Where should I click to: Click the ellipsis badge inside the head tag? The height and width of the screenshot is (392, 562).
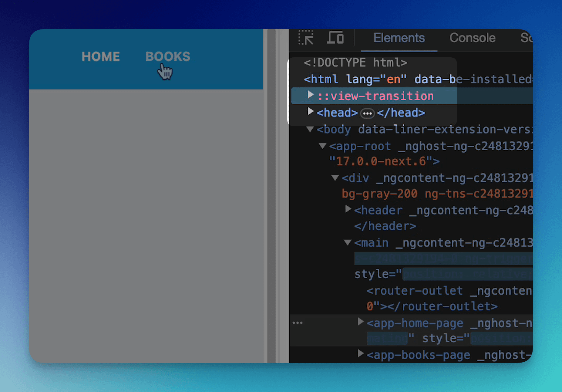(x=367, y=113)
